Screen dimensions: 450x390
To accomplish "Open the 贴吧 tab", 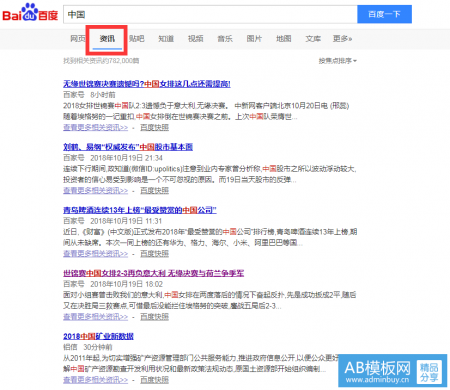I will 137,39.
